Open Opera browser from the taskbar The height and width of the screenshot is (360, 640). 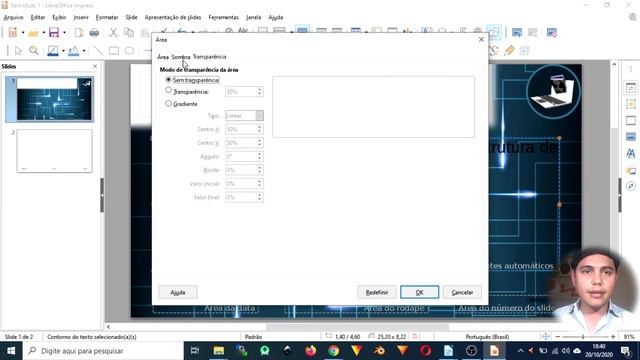pos(425,351)
